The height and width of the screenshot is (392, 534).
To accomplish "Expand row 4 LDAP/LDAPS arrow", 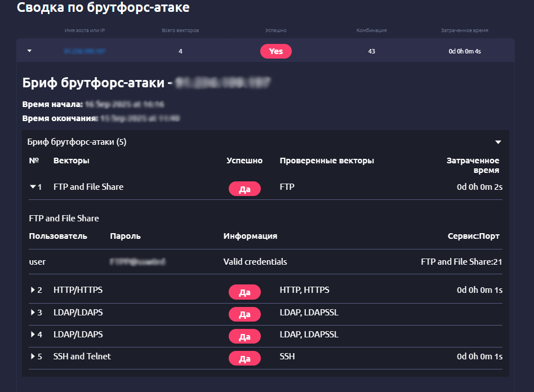I will pyautogui.click(x=33, y=335).
